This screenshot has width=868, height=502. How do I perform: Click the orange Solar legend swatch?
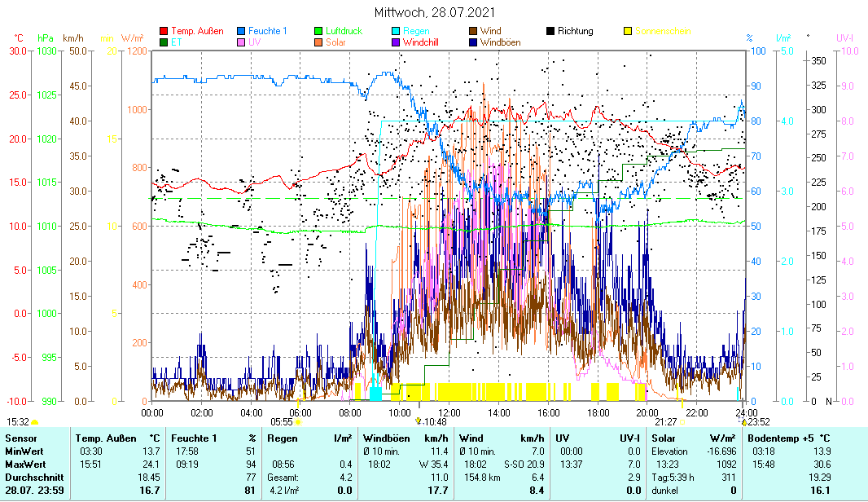tap(318, 42)
